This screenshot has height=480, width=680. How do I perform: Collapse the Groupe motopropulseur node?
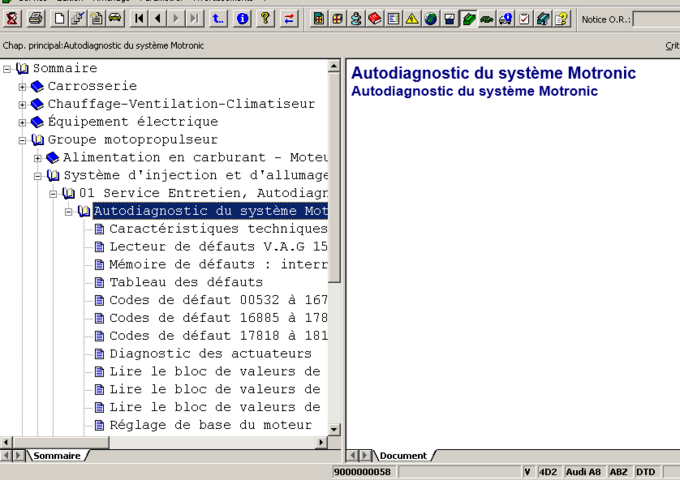click(x=22, y=140)
